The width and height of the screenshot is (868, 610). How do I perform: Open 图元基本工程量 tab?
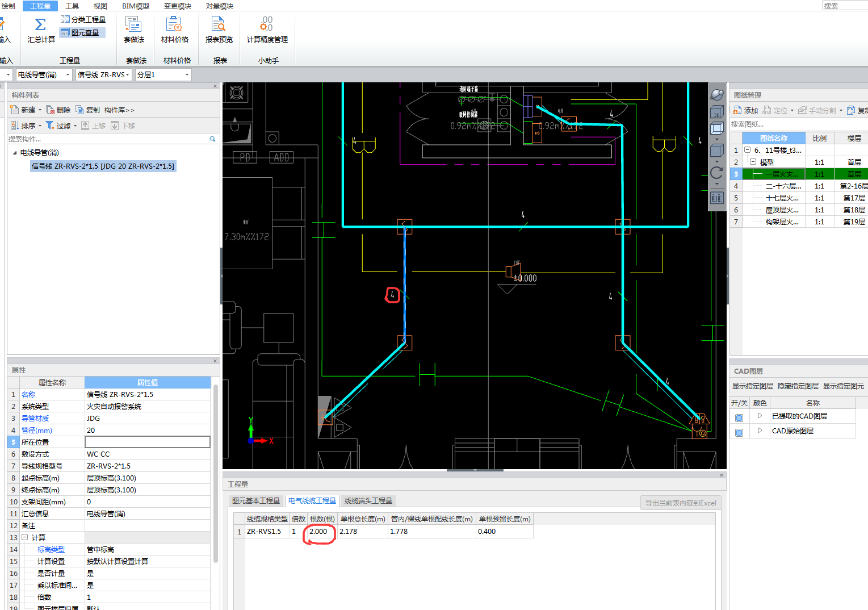point(255,500)
